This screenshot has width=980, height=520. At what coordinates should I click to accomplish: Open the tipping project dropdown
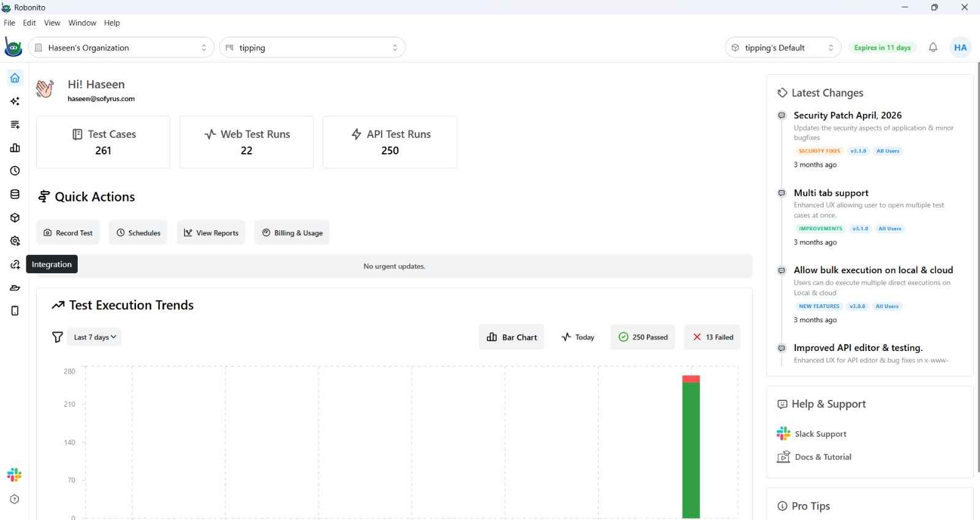coord(312,47)
